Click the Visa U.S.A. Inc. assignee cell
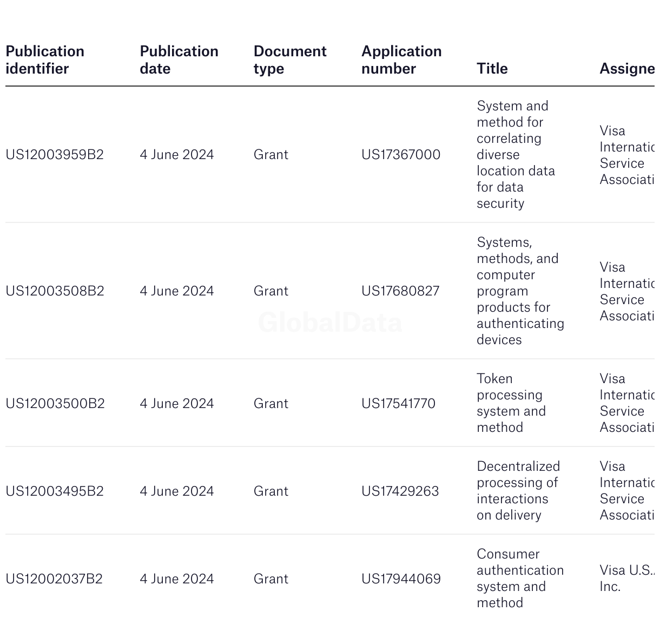The height and width of the screenshot is (644, 660). click(x=627, y=579)
